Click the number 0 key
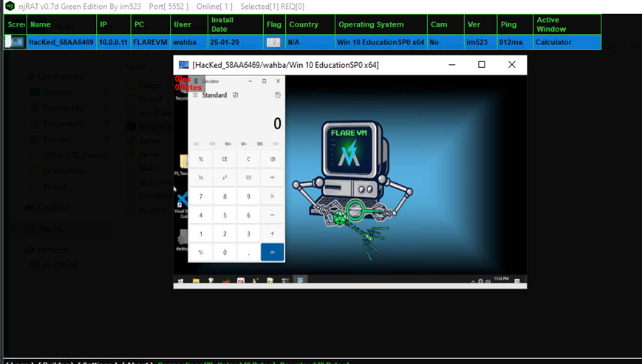The height and width of the screenshot is (364, 642). (225, 253)
